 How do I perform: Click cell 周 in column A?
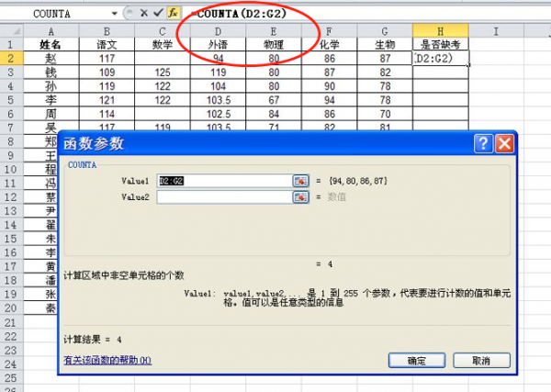pyautogui.click(x=51, y=114)
